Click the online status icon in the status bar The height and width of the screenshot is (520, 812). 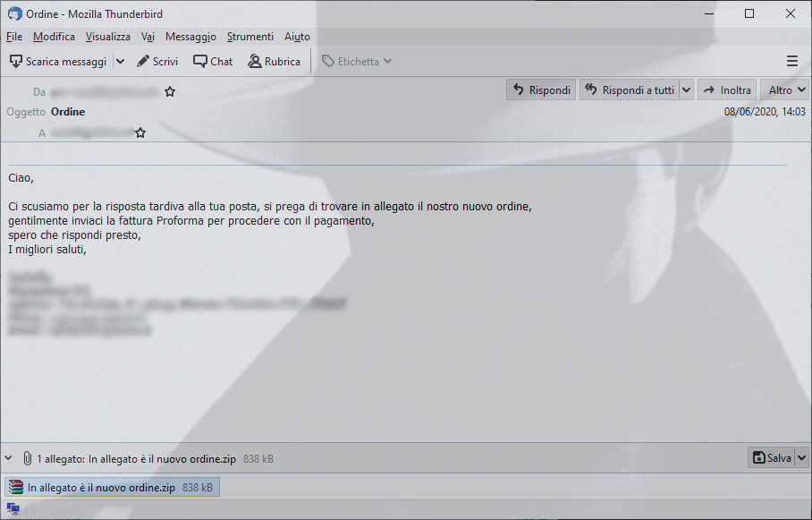tap(13, 508)
